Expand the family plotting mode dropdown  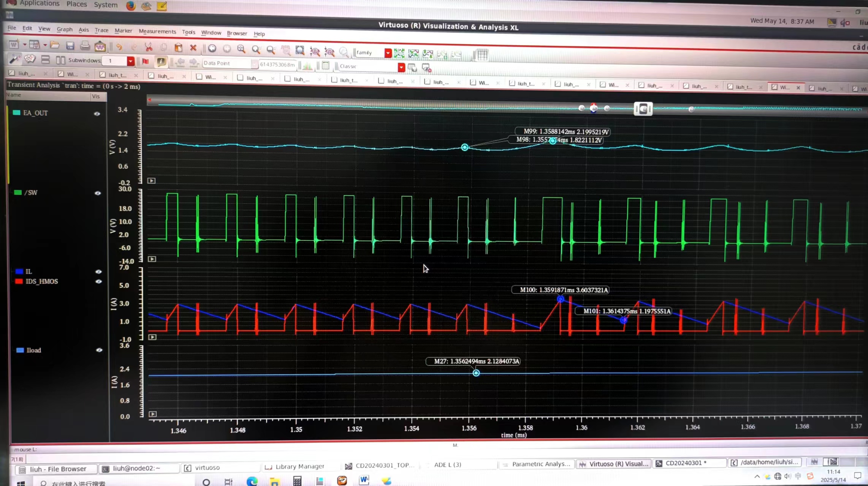388,53
